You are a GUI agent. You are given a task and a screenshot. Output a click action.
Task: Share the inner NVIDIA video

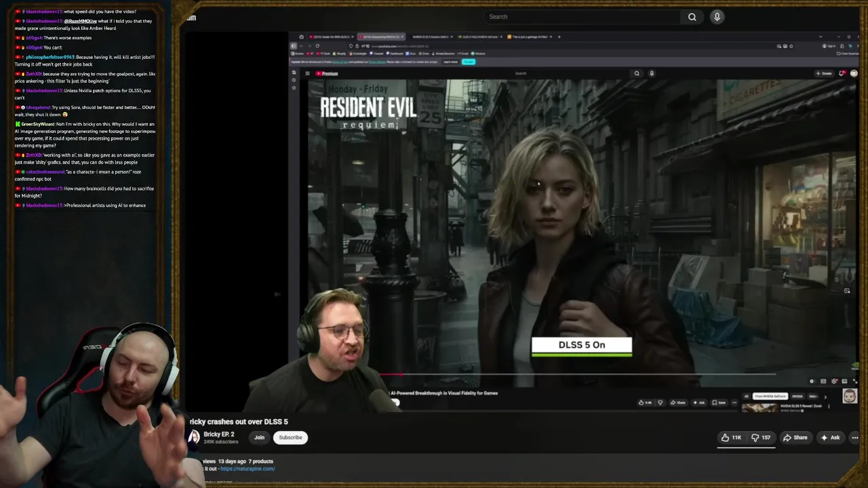(678, 403)
